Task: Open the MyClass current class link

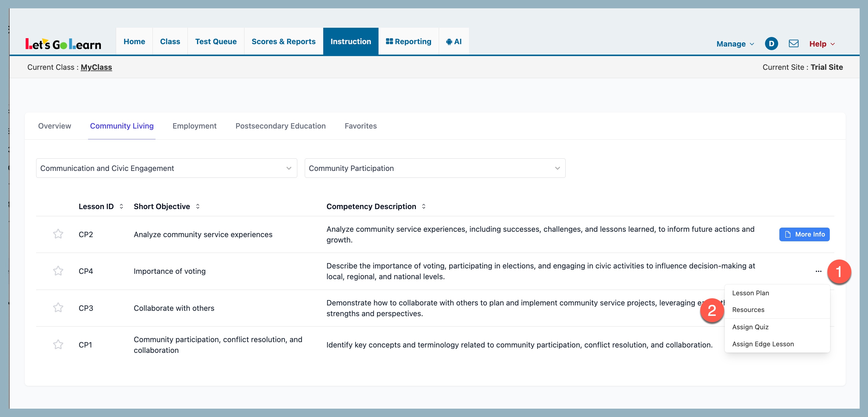Action: [96, 67]
